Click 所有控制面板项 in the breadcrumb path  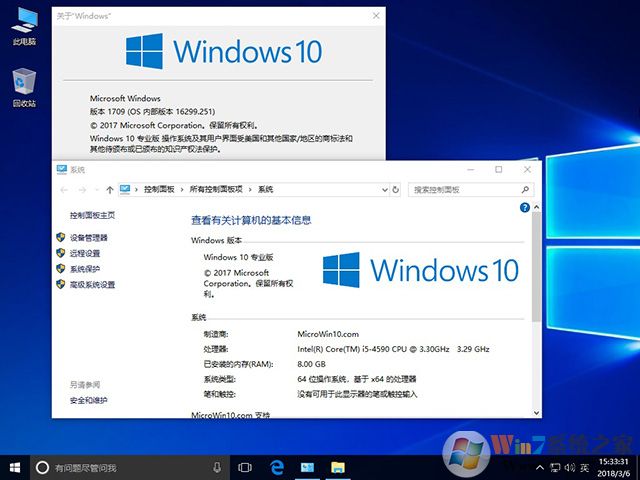(216, 189)
